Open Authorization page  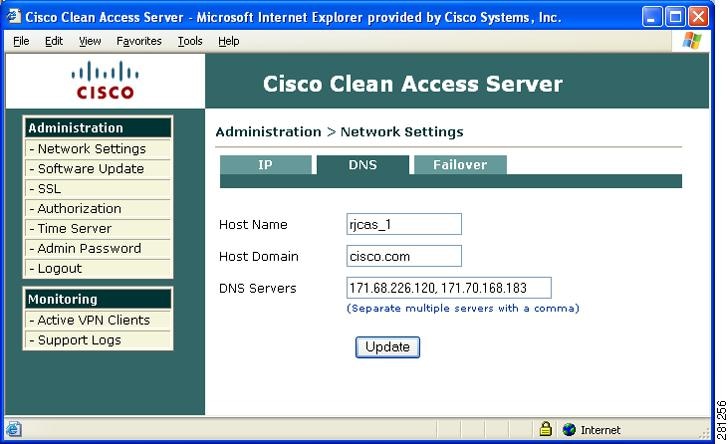pos(98,209)
